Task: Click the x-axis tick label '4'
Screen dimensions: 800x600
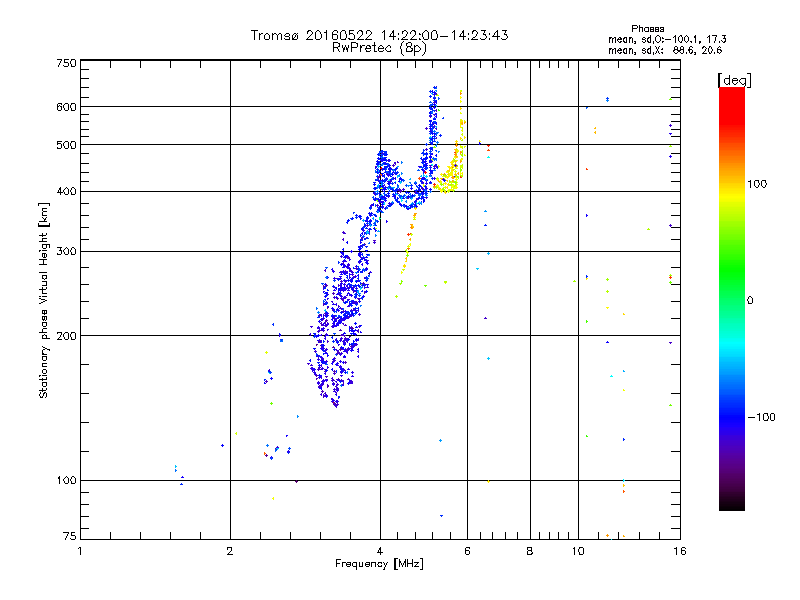Action: point(380,551)
